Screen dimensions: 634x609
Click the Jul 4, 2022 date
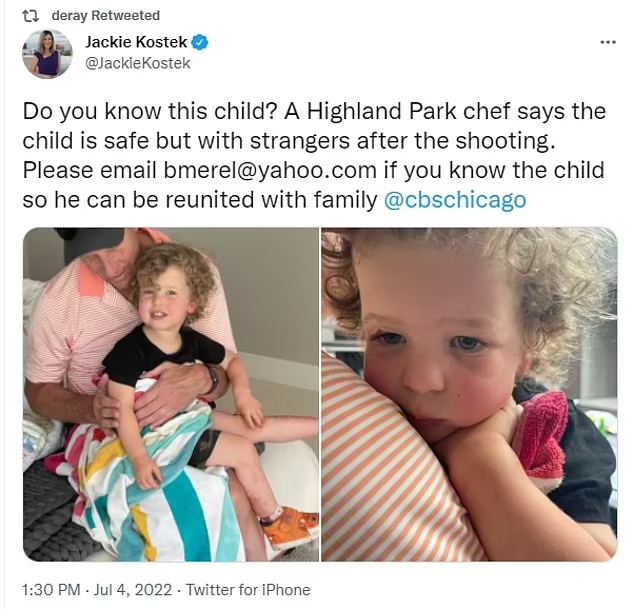[133, 590]
